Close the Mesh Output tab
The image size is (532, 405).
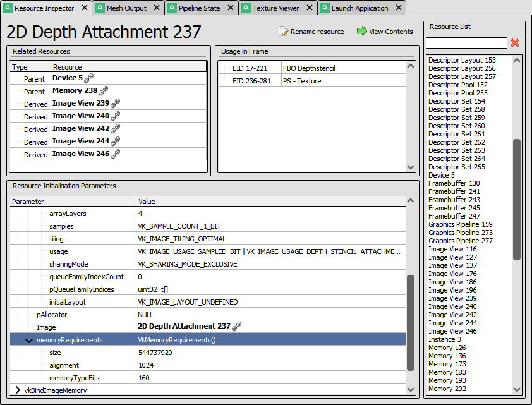coord(157,8)
